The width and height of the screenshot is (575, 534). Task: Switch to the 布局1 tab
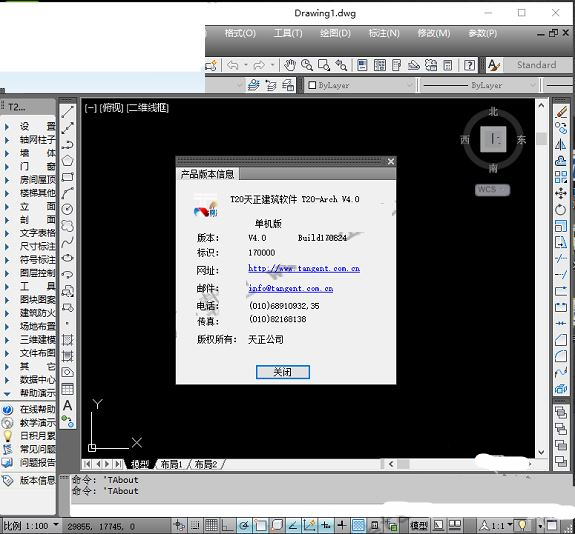pyautogui.click(x=171, y=464)
